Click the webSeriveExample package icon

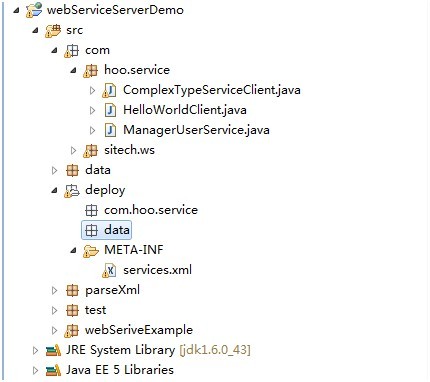[72, 330]
